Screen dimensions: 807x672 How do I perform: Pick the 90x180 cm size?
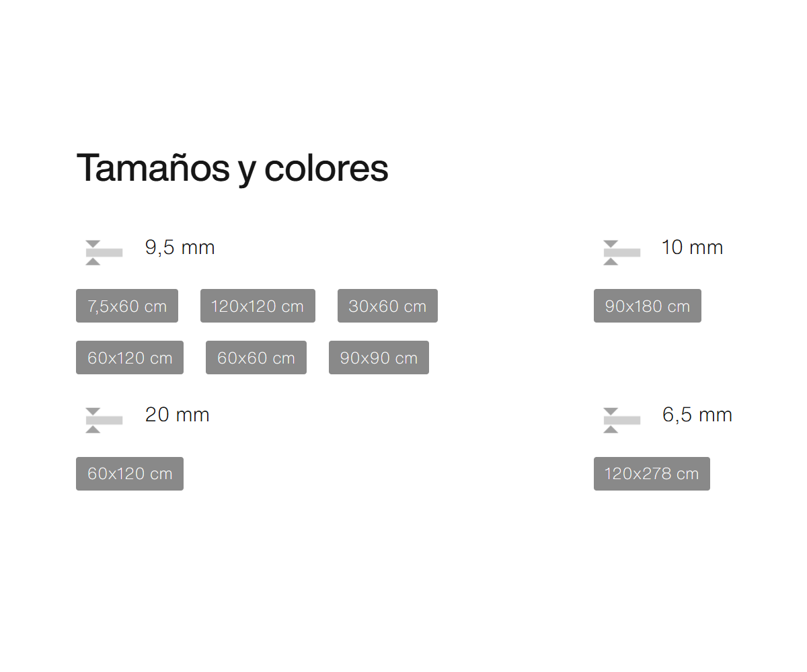point(648,306)
